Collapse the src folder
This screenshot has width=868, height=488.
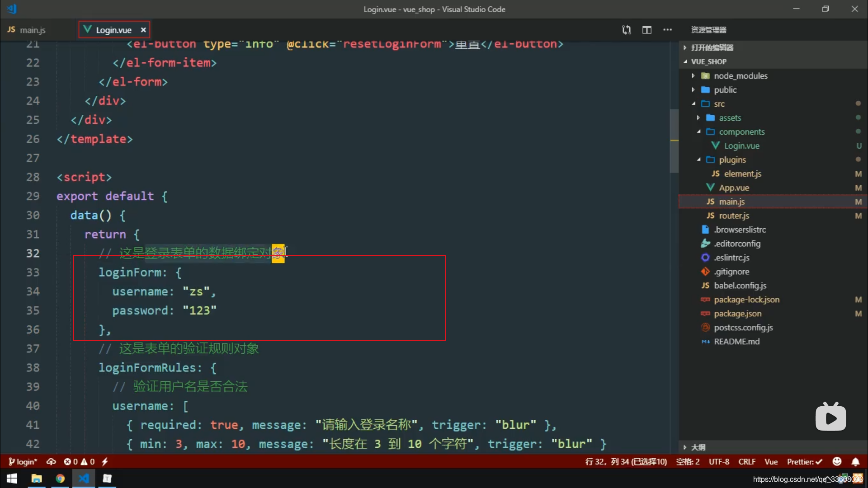693,104
